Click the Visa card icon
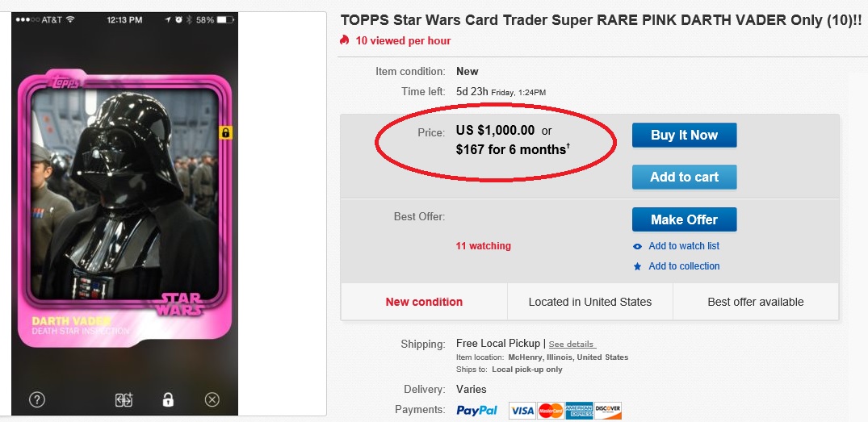 (x=522, y=411)
